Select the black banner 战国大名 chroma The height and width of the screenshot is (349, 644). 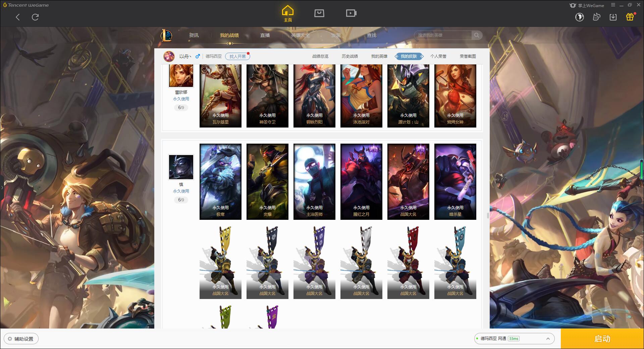[x=267, y=262]
